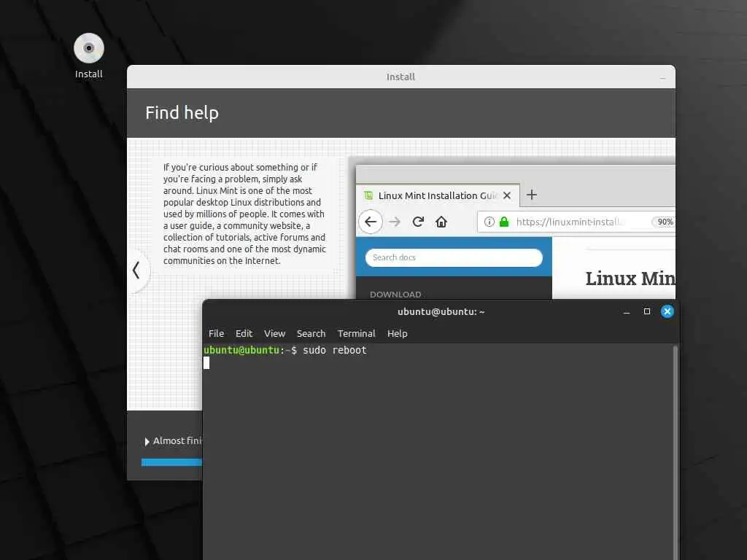Click the terminal vertical scrollbar
The image size is (747, 560).
coord(675,452)
